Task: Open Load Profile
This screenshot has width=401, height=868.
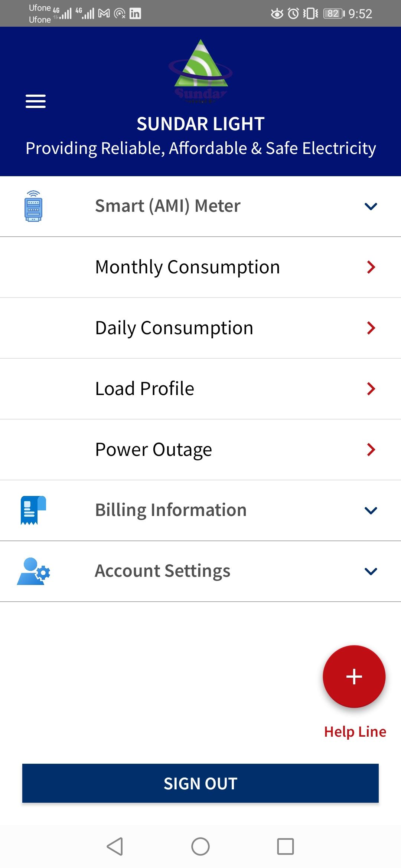Action: tap(200, 389)
